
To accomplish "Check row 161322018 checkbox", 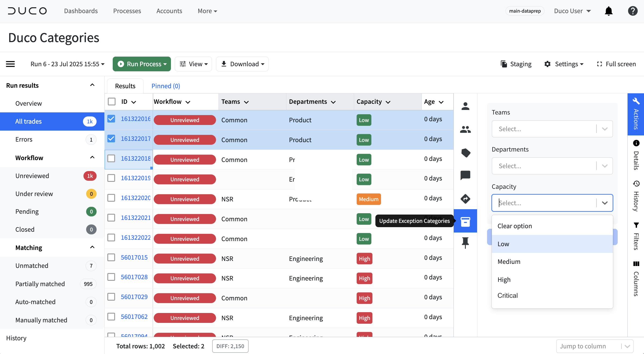I will pyautogui.click(x=111, y=158).
